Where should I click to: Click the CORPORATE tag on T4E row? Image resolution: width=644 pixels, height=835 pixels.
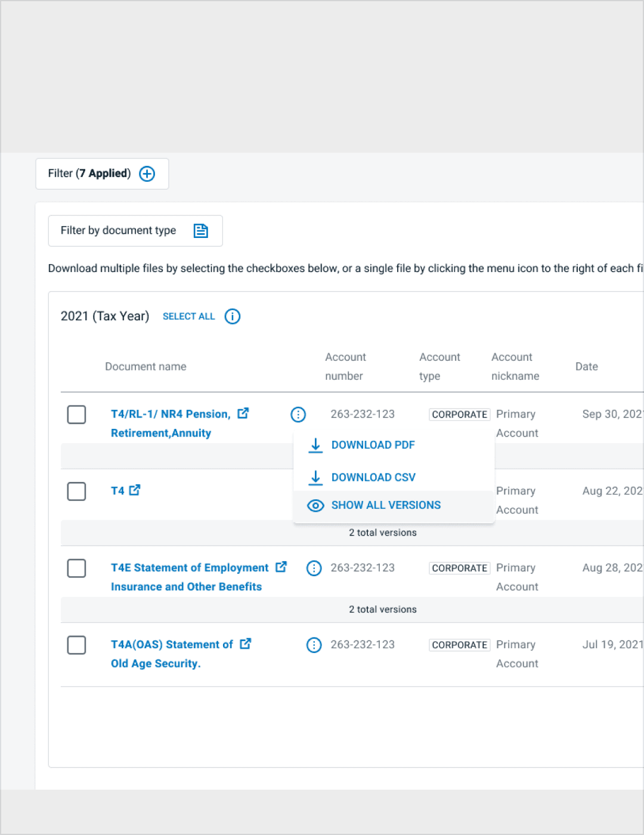point(459,568)
